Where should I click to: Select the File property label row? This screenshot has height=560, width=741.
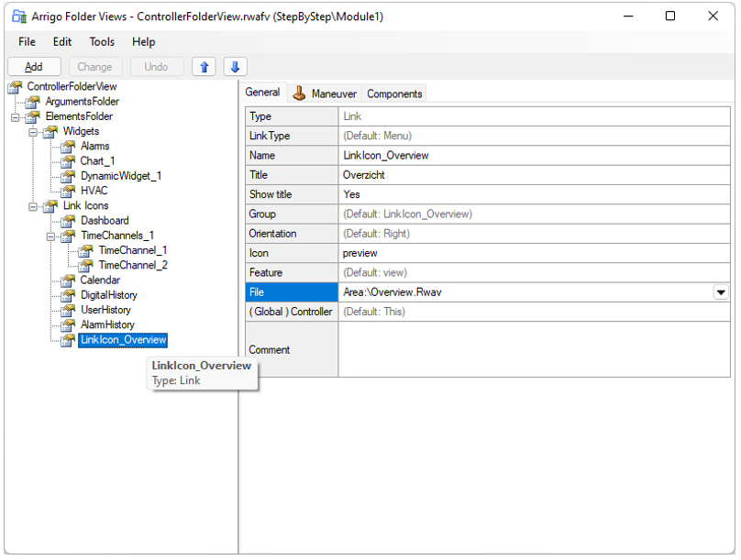(x=292, y=292)
